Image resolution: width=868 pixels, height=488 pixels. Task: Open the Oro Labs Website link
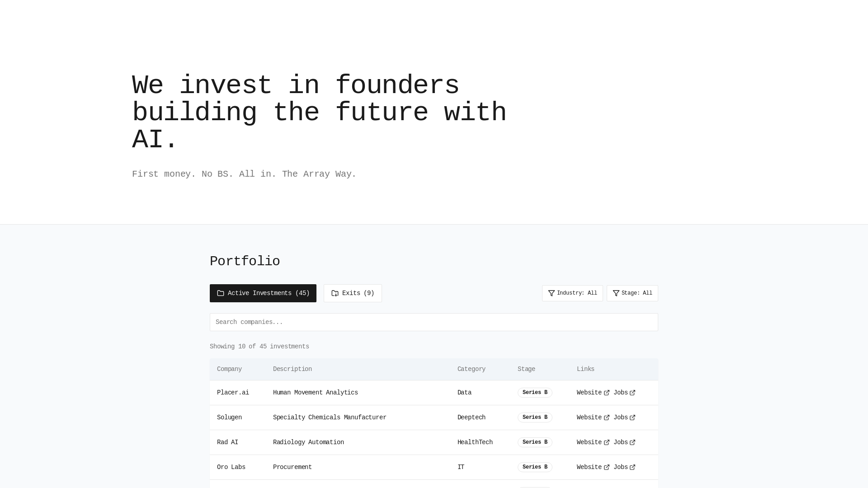[x=593, y=467]
